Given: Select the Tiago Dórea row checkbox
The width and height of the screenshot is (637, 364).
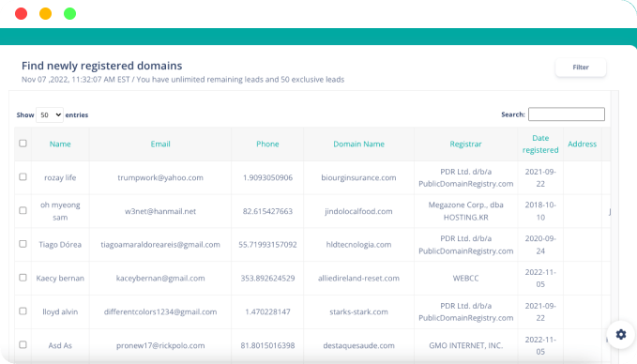Looking at the screenshot, I should [23, 244].
